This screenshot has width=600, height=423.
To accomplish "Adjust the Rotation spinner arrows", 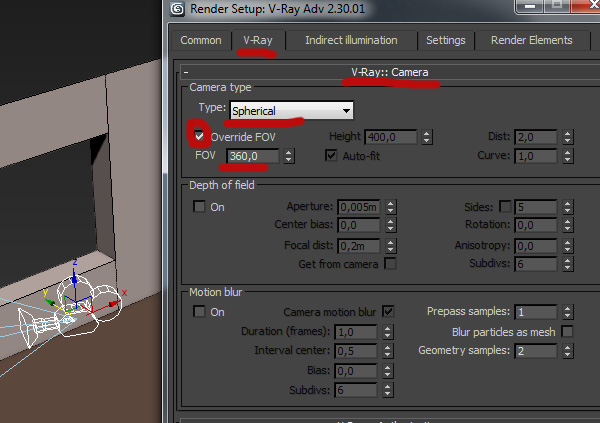I will pyautogui.click(x=568, y=225).
